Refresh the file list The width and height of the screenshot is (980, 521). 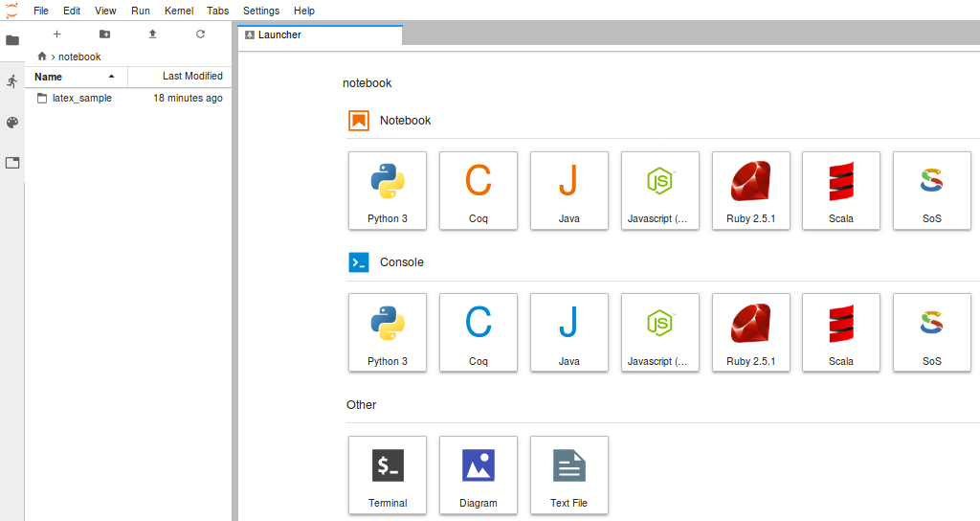point(201,34)
